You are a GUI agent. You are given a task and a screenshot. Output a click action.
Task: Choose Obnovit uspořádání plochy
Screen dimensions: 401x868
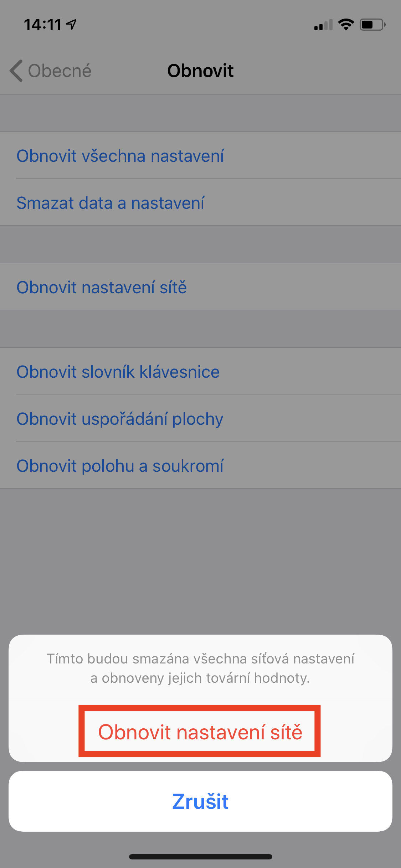(120, 419)
